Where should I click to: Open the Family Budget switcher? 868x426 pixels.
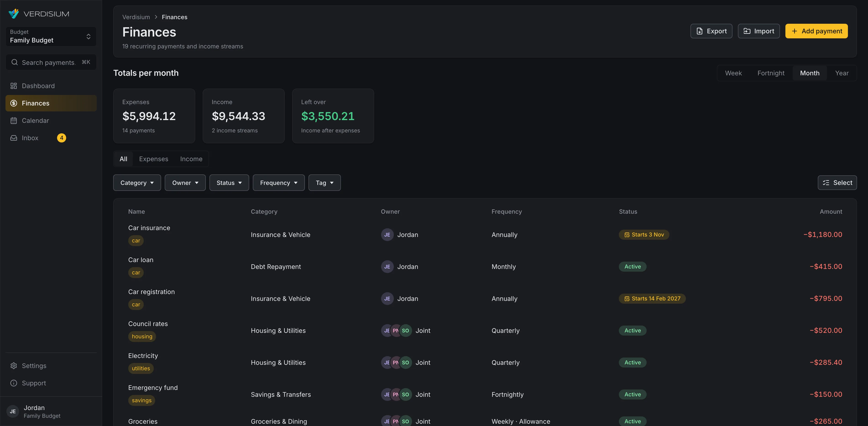point(51,36)
